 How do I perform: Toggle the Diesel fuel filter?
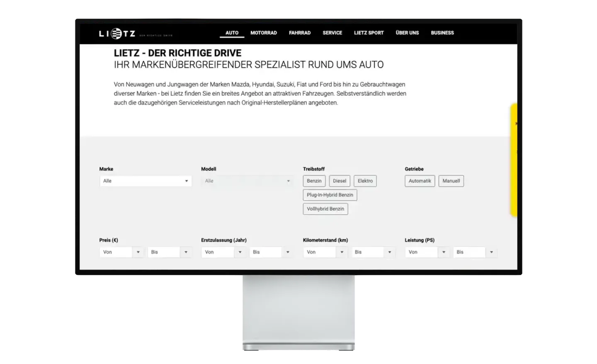pos(340,181)
